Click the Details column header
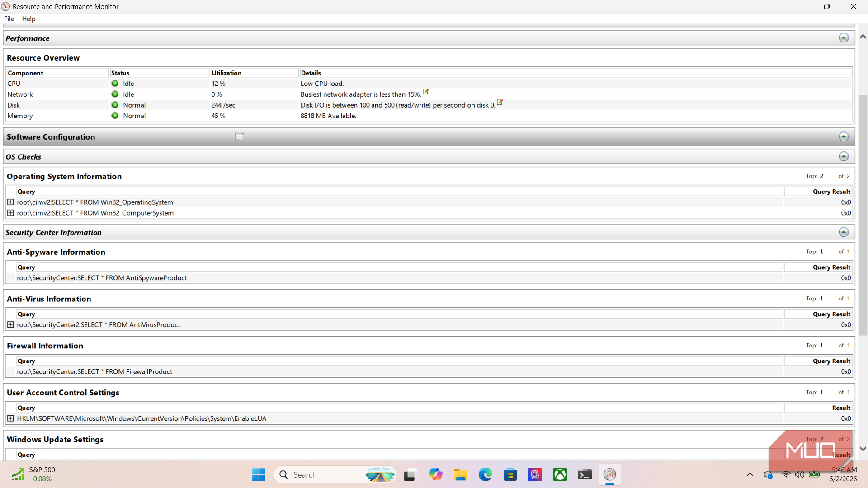The width and height of the screenshot is (868, 488). click(576, 73)
